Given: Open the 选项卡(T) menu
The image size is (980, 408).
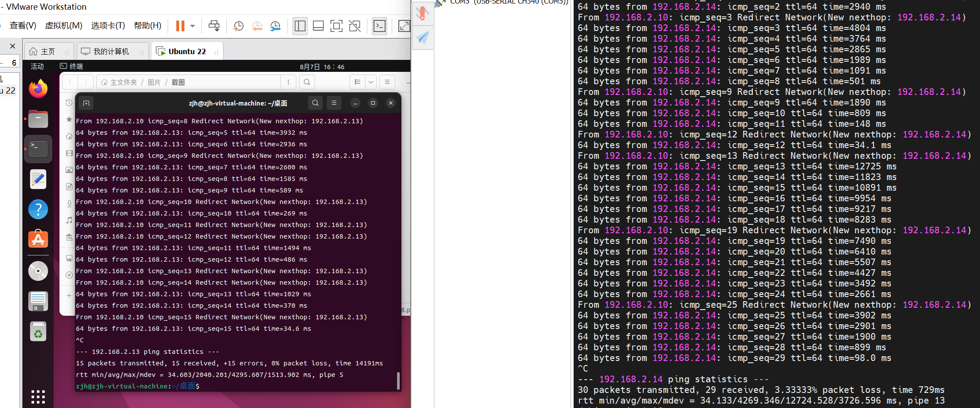Looking at the screenshot, I should (x=108, y=26).
